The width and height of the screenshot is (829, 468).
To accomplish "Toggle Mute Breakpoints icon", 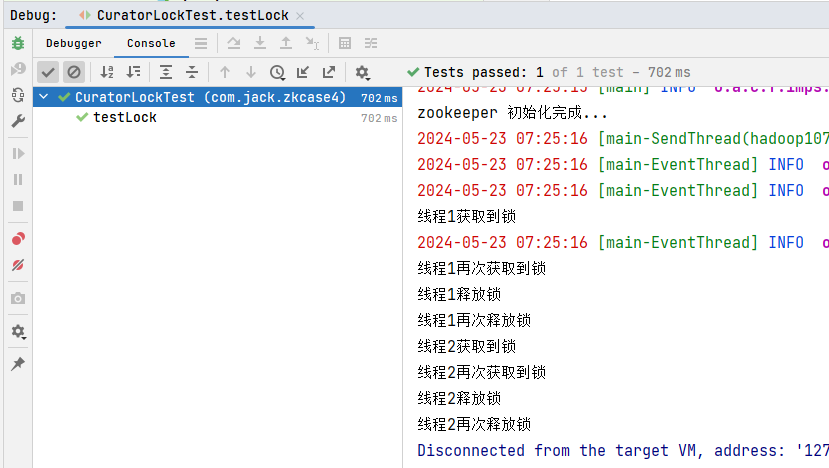I will click(18, 265).
